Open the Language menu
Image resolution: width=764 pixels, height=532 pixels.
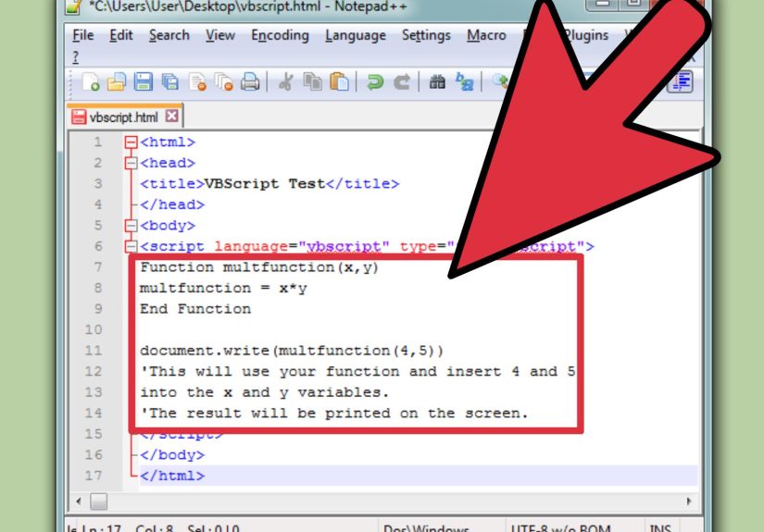(356, 35)
